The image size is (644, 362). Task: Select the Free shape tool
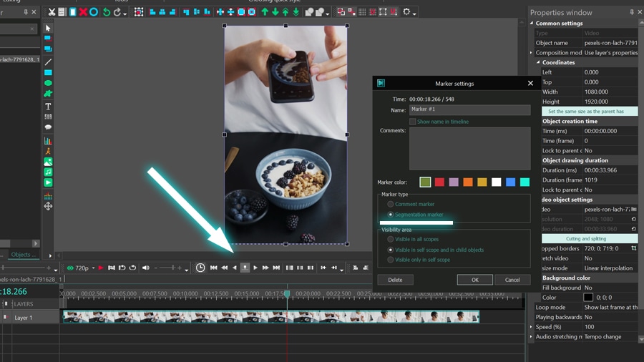click(48, 94)
